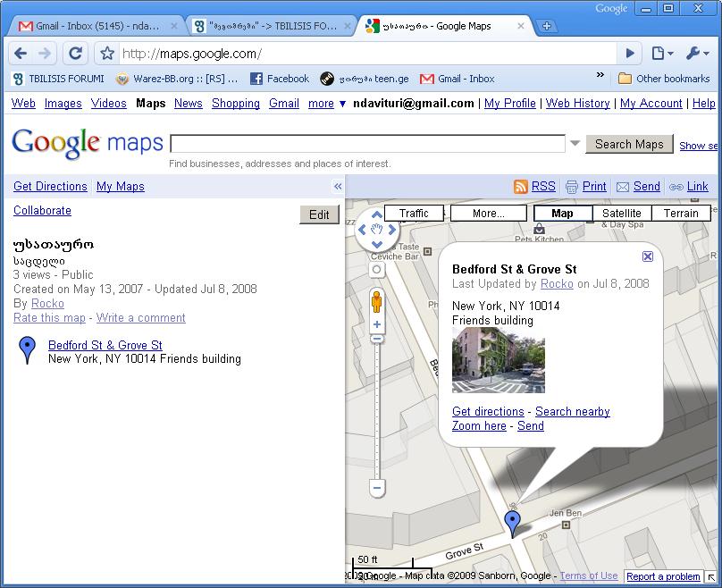Screen dimensions: 722x588
Task: Click the Google Maps logo
Action: click(88, 143)
